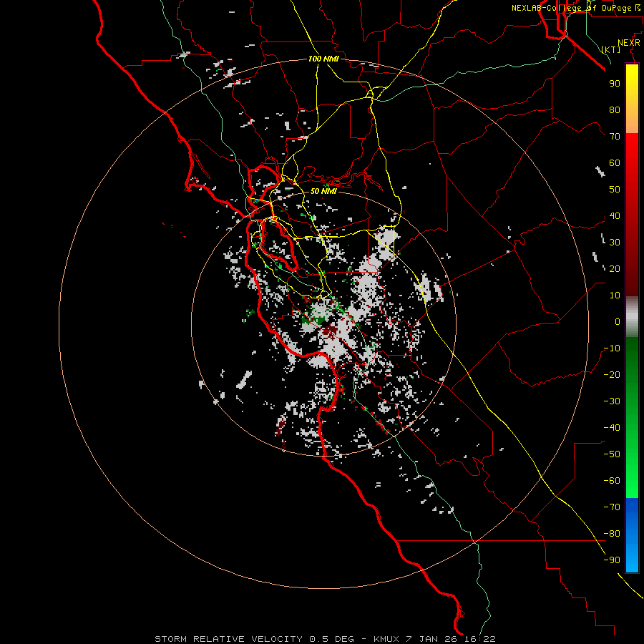Click the gray zero-velocity segment of the color bar
The height and width of the screenshot is (644, 644).
pyautogui.click(x=632, y=317)
